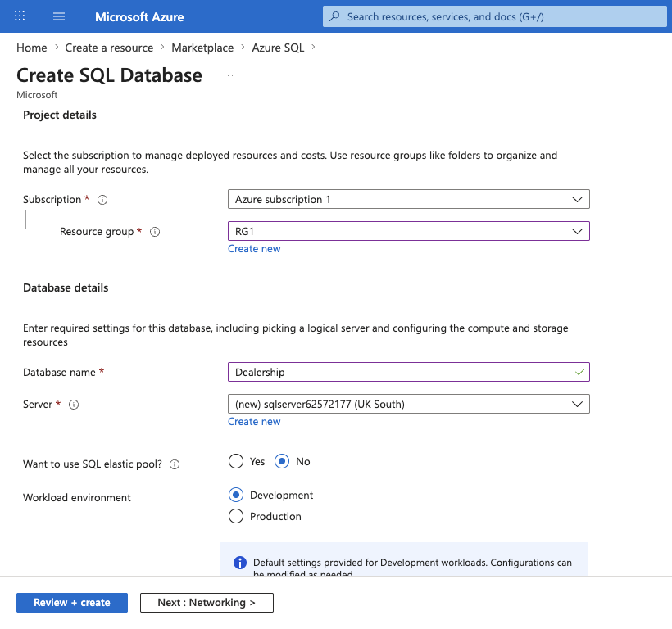Click the Project details heading
The height and width of the screenshot is (629, 672).
tap(60, 115)
